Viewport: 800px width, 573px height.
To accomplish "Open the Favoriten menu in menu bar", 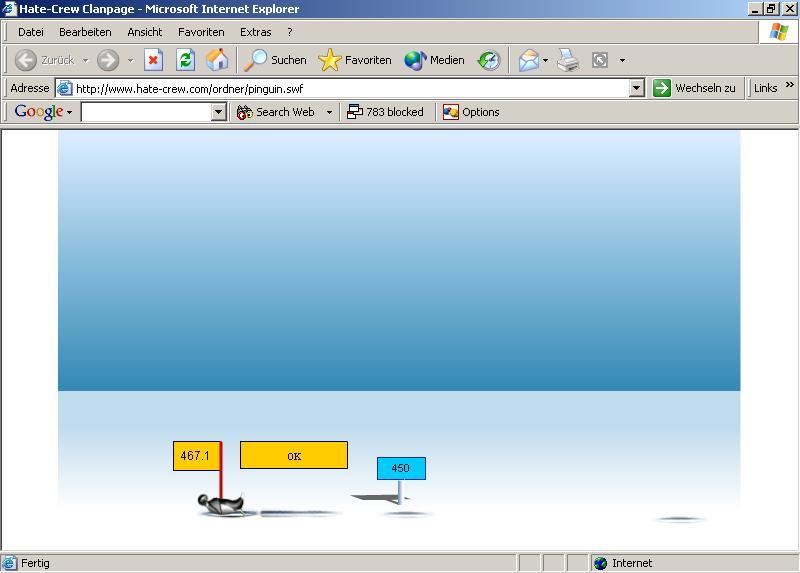I will point(201,32).
